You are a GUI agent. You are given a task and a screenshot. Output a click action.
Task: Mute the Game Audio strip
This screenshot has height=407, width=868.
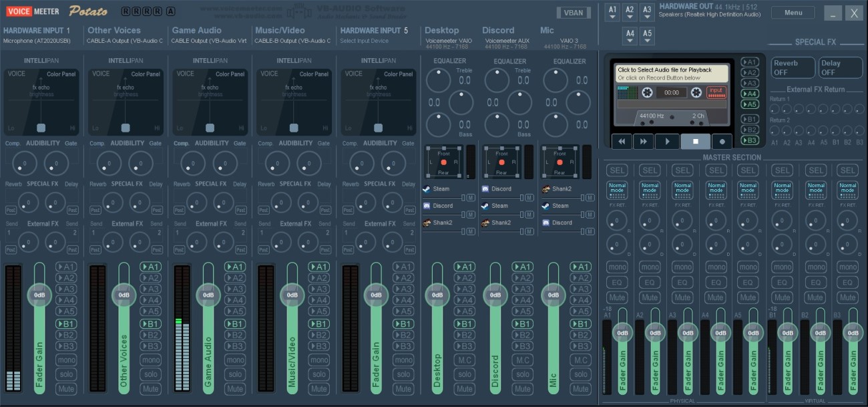(x=235, y=388)
